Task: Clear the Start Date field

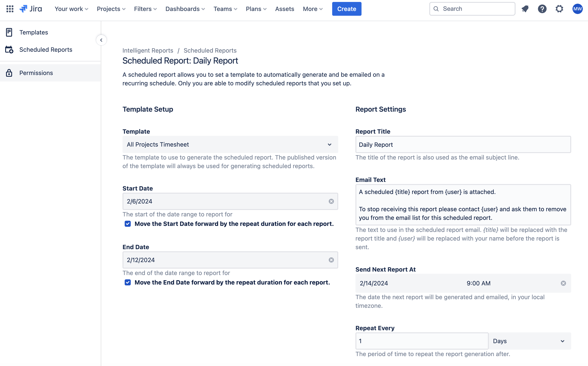Action: coord(331,201)
